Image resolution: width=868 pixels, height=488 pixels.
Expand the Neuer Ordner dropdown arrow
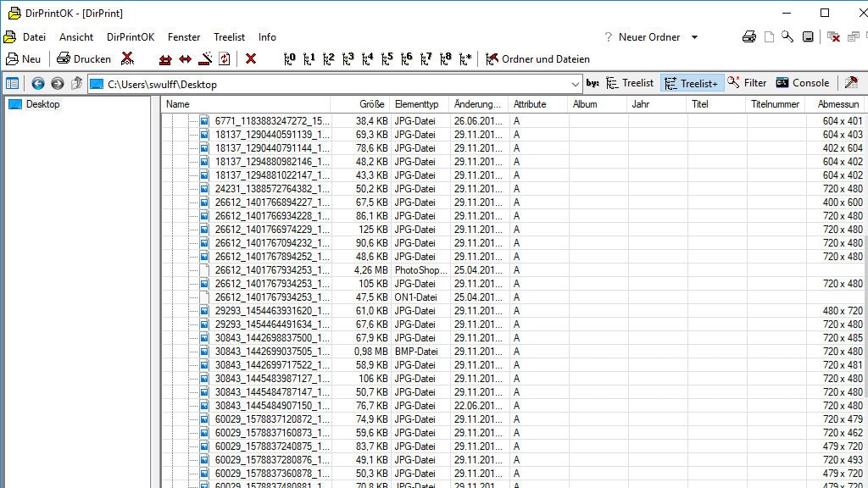point(694,37)
